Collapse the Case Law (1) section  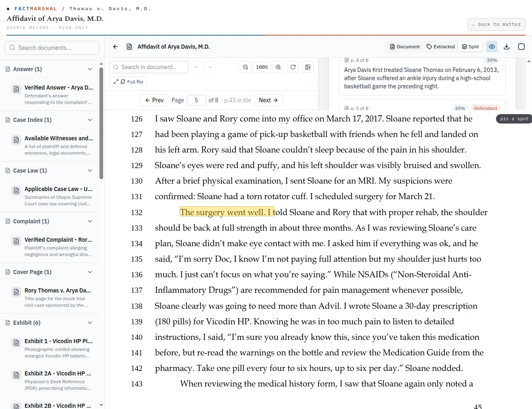coord(90,171)
